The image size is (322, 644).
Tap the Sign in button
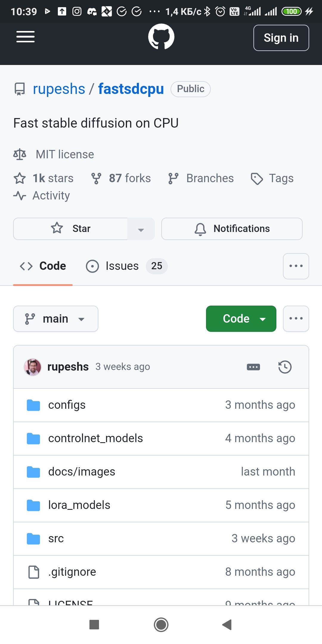[281, 38]
